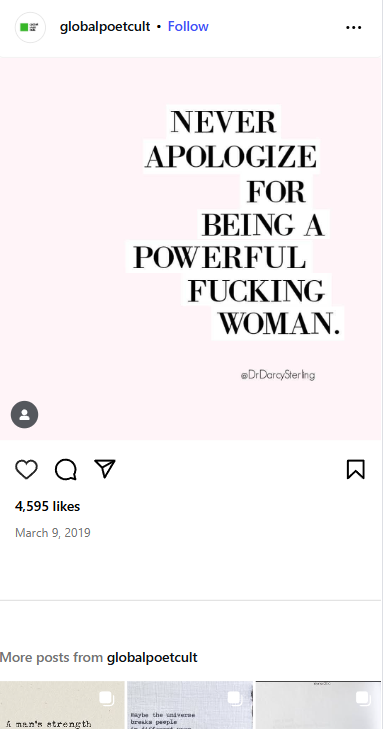Show tagged people via person icon
Screen dimensions: 383x729
tap(25, 414)
